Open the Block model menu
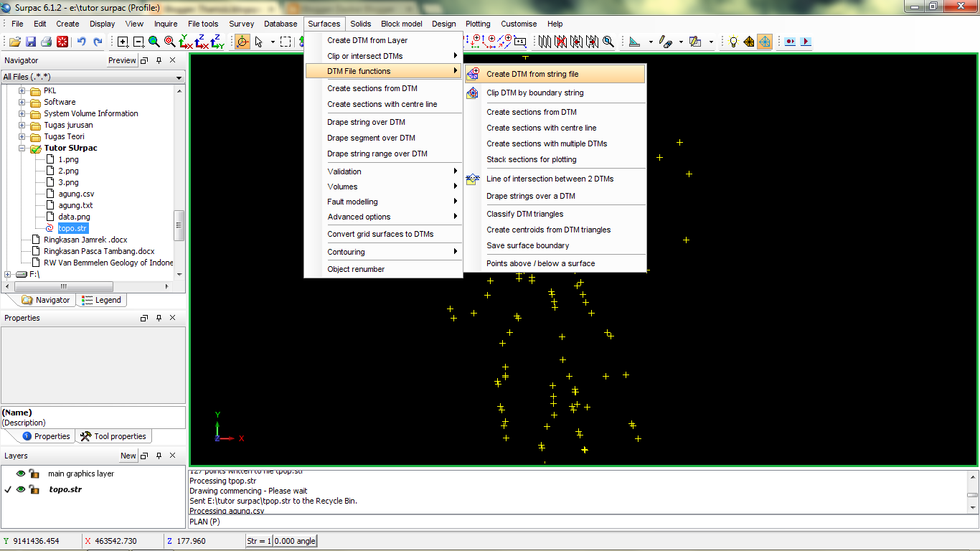 pos(402,24)
